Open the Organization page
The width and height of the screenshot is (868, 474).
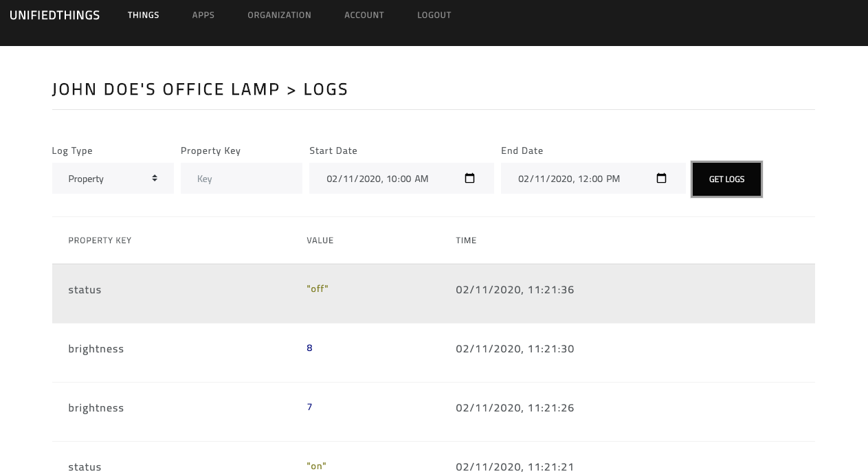click(280, 15)
